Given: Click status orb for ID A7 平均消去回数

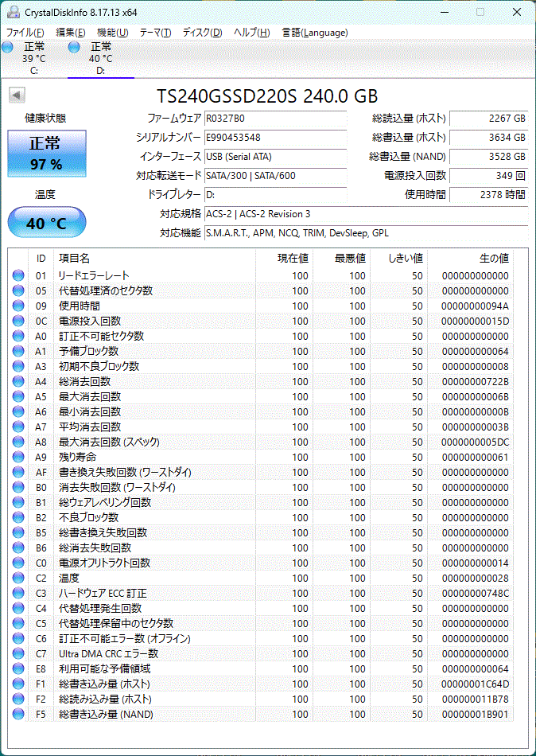Looking at the screenshot, I should point(18,427).
